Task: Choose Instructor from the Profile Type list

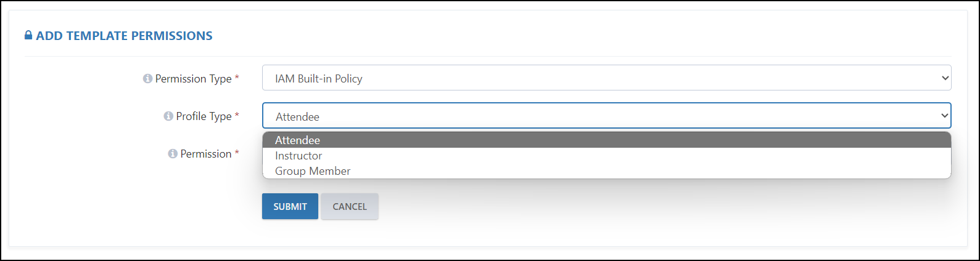Action: [606, 156]
